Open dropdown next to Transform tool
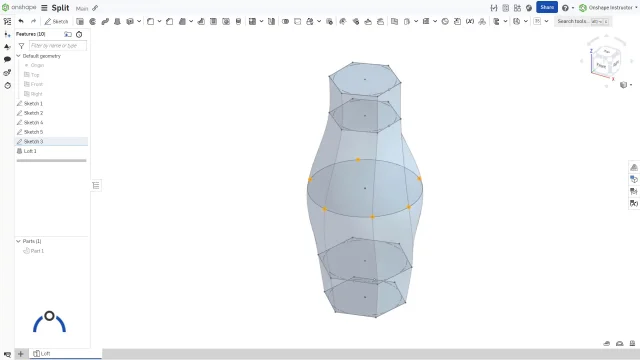Viewport: 640px width, 360px height. (x=319, y=21)
